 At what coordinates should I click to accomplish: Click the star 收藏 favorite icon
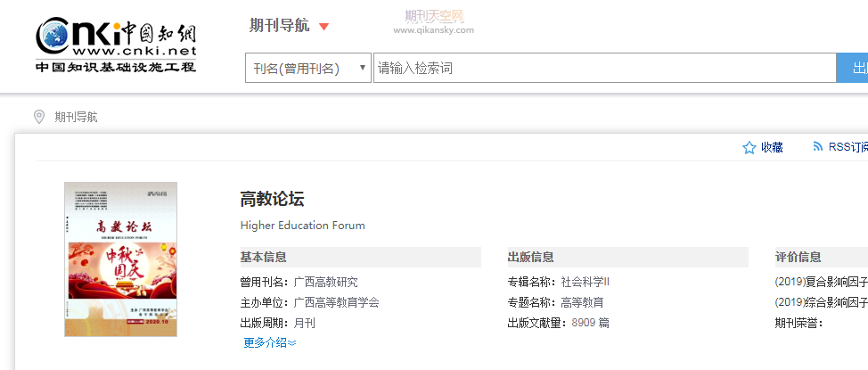[x=749, y=148]
